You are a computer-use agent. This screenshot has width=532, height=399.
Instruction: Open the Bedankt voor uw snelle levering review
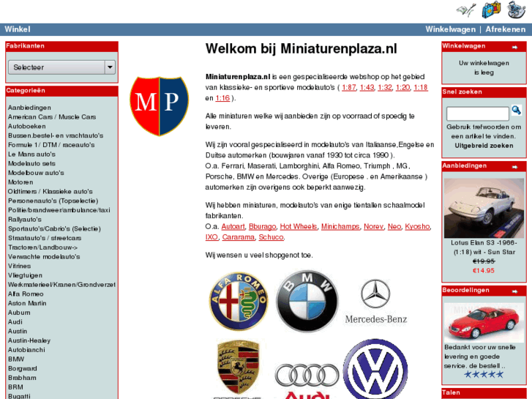(480, 357)
